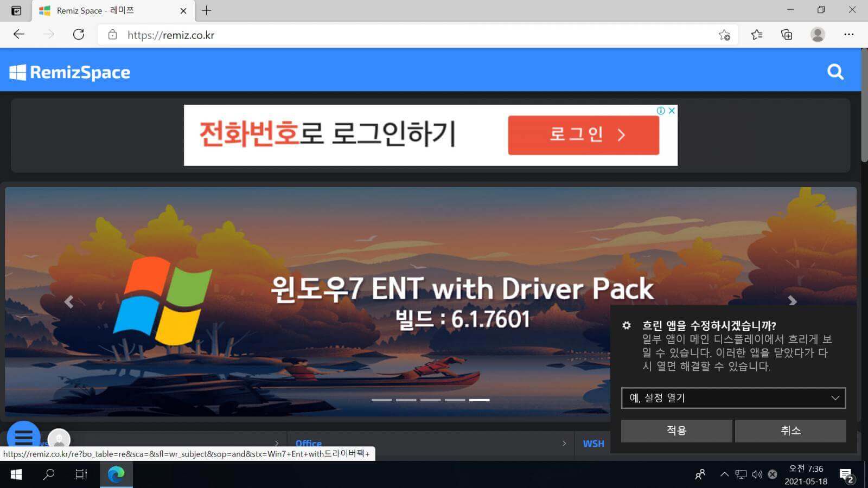868x488 pixels.
Task: Close the Remiz Space tab
Action: (x=183, y=11)
